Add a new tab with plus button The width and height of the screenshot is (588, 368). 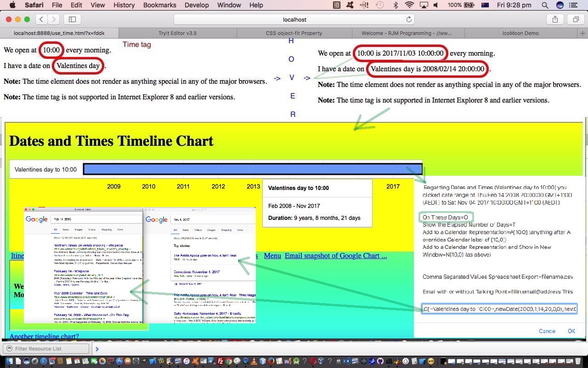582,33
